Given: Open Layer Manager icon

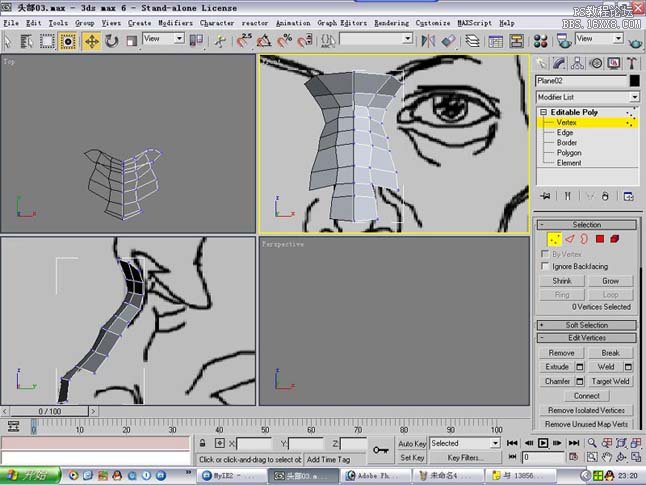Looking at the screenshot, I should (x=472, y=41).
